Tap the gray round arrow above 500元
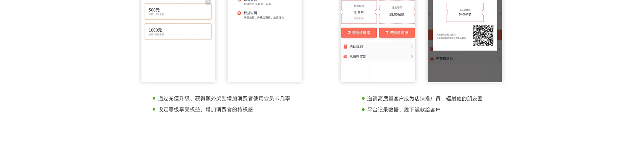The image size is (644, 157). (x=208, y=2)
